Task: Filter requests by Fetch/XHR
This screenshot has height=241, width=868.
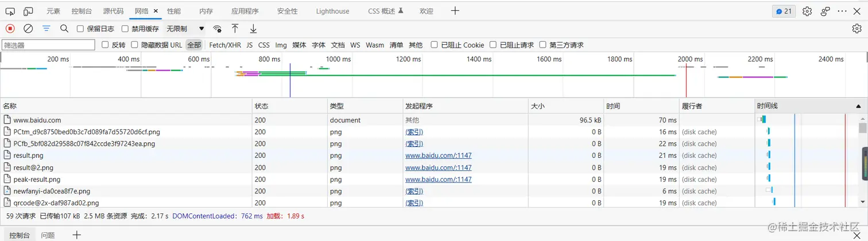Action: click(225, 45)
